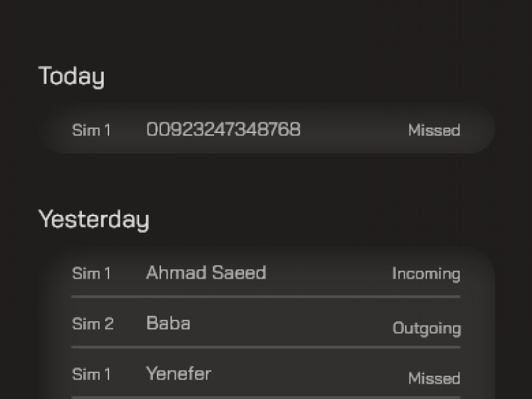Viewport: 532px width, 399px height.
Task: Click the divider between Baba and Yenefer
Action: point(266,347)
